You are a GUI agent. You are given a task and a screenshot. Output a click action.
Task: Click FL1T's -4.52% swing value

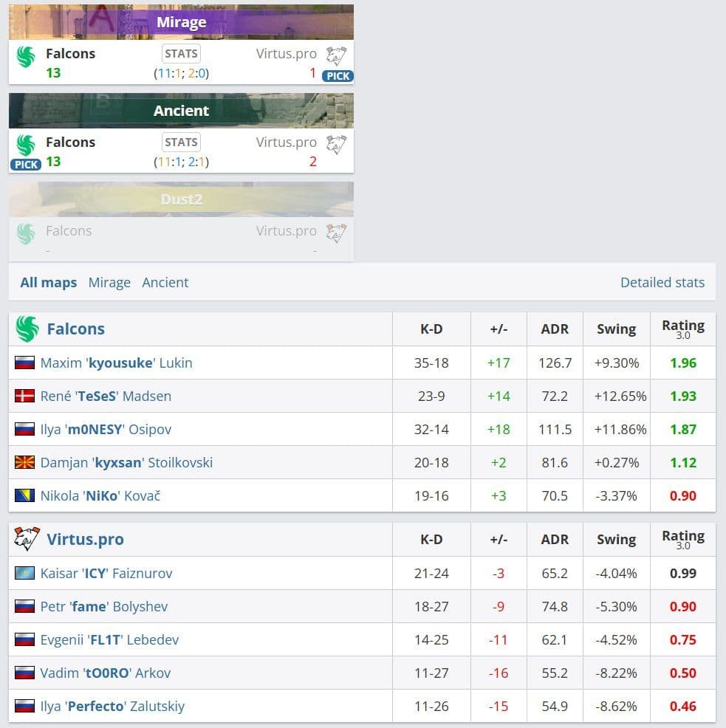click(x=617, y=640)
